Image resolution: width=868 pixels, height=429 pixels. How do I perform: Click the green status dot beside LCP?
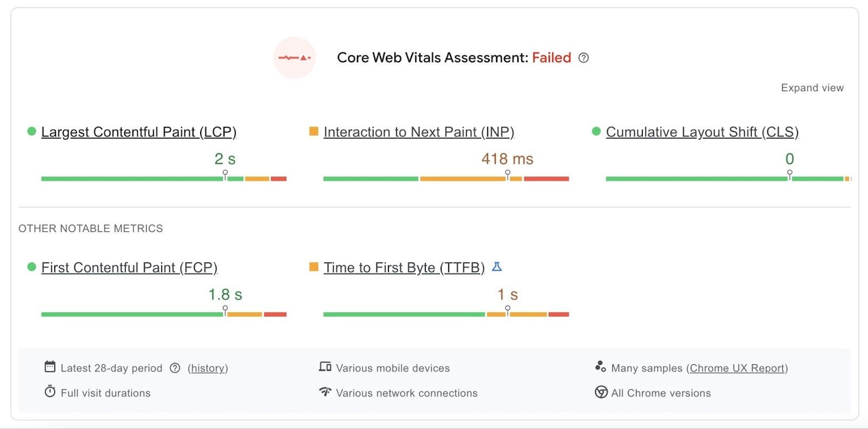(x=31, y=131)
